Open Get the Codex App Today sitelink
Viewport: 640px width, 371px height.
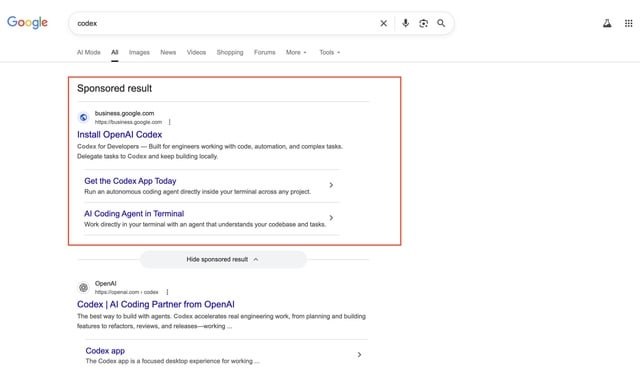click(x=130, y=181)
